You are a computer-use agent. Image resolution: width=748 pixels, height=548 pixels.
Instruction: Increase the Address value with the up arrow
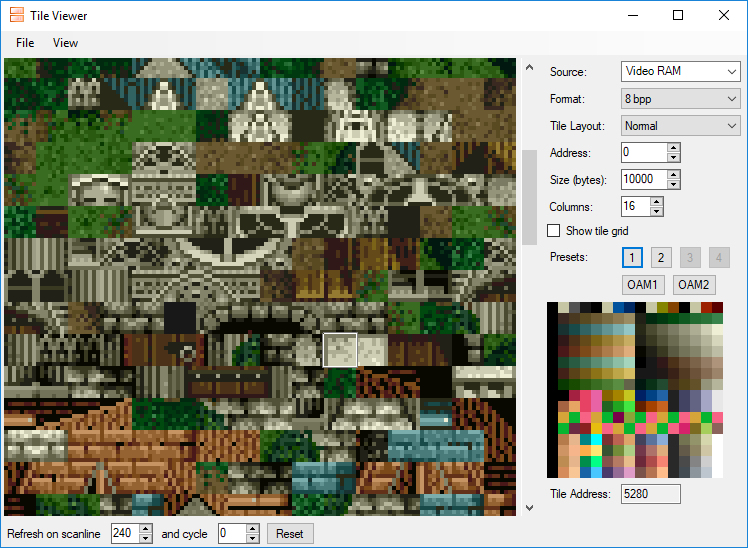pos(673,148)
